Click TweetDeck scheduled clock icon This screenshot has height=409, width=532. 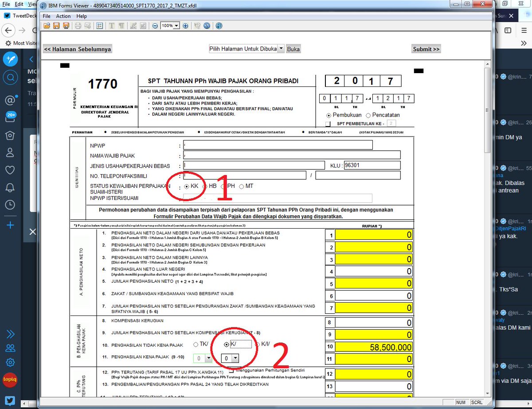pyautogui.click(x=10, y=204)
